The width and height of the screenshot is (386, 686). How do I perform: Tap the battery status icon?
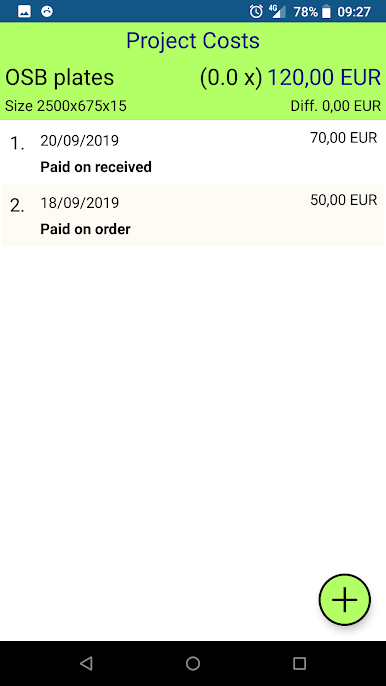click(326, 12)
